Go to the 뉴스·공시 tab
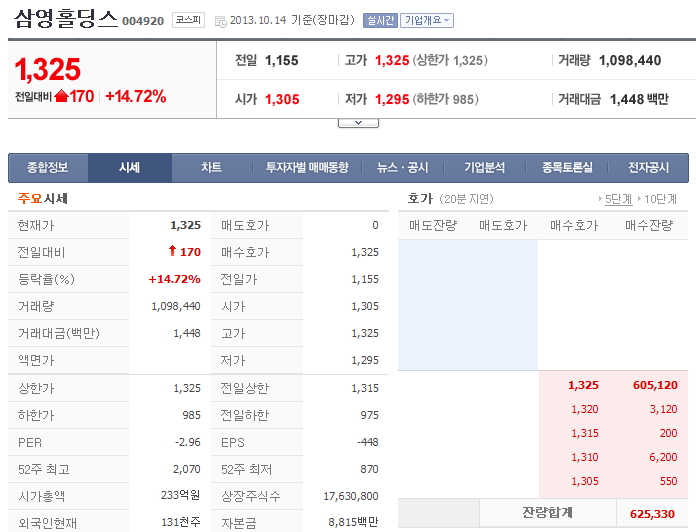Image resolution: width=696 pixels, height=532 pixels. click(x=403, y=168)
